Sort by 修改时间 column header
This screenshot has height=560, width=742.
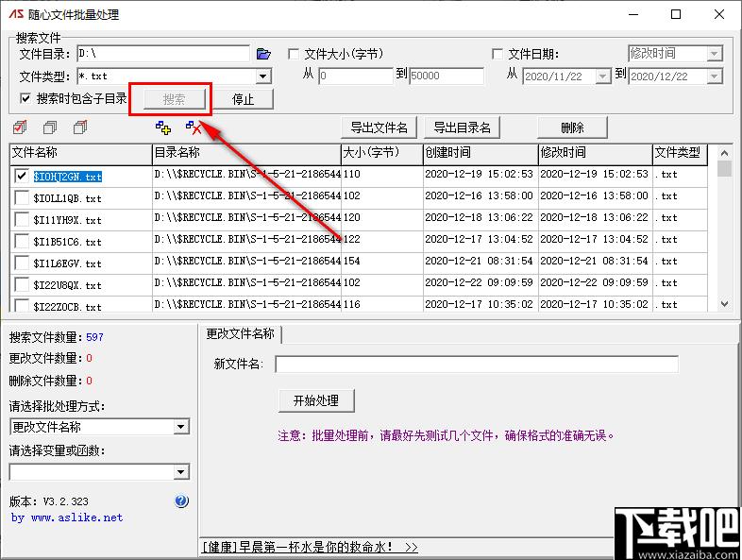pos(596,153)
